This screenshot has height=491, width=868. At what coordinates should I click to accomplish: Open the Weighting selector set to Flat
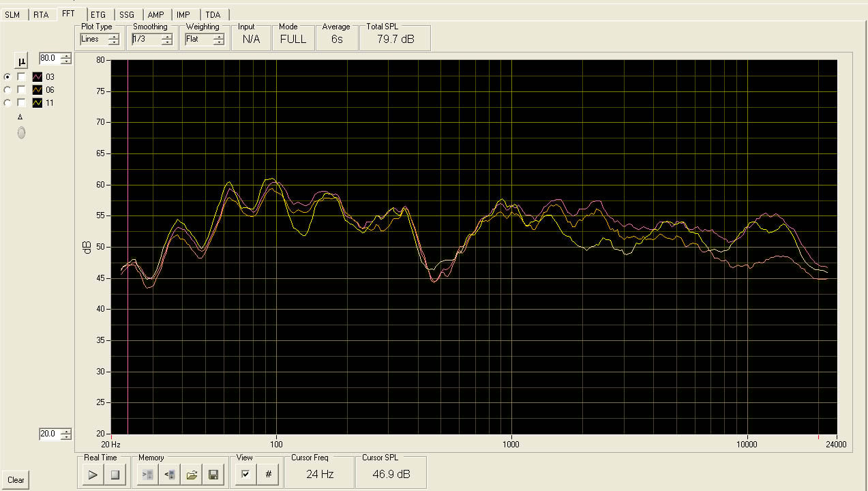204,40
